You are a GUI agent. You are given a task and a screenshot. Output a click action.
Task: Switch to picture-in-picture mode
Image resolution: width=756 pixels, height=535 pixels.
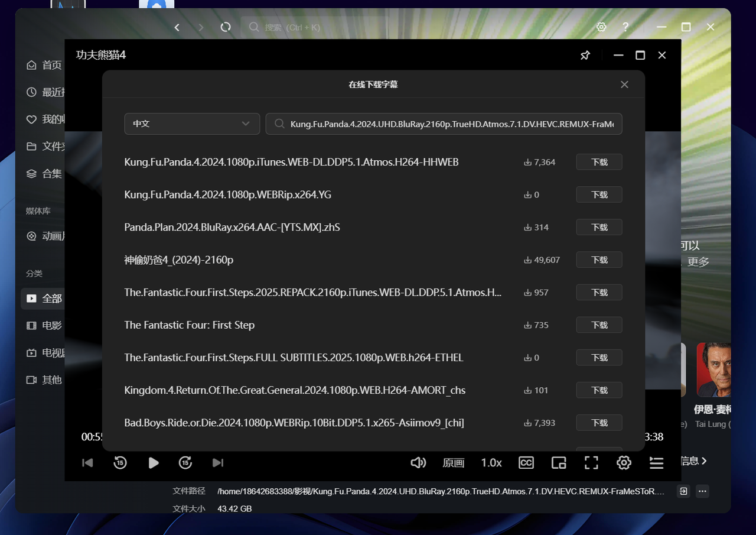[559, 463]
